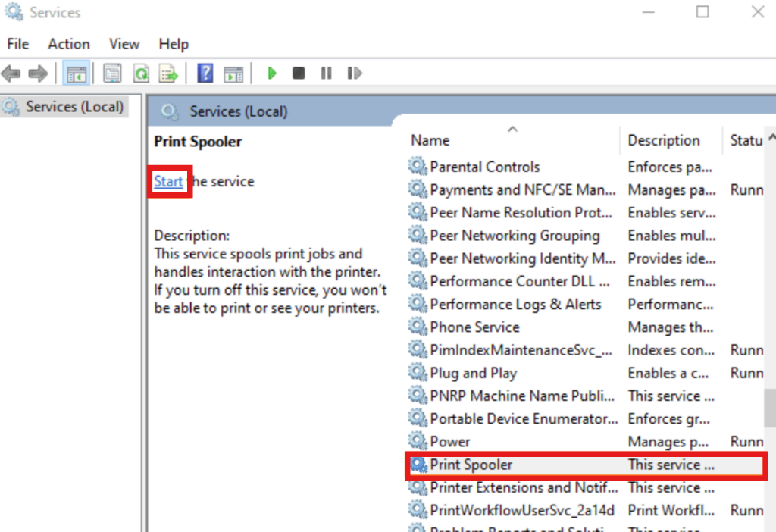Screen dimensions: 776x532
Task: Click the Forward arrow toolbar icon
Action: tap(38, 74)
